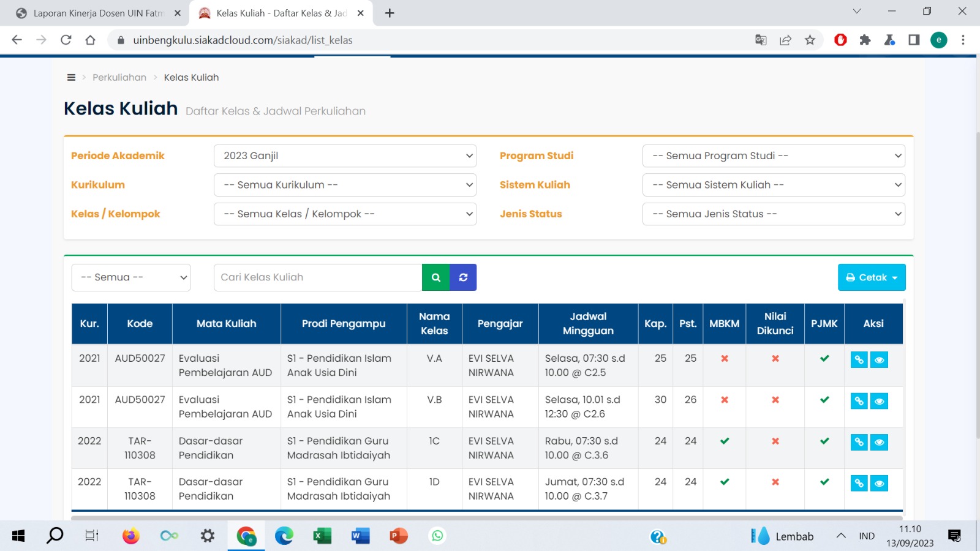Image resolution: width=980 pixels, height=551 pixels.
Task: Open the hamburger menu in the breadcrumb
Action: [x=71, y=78]
